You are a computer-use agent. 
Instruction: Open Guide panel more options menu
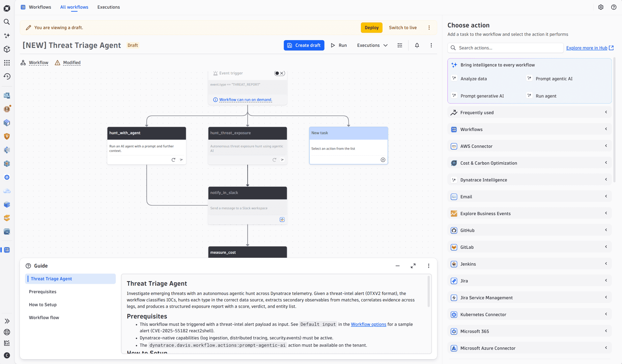click(429, 266)
